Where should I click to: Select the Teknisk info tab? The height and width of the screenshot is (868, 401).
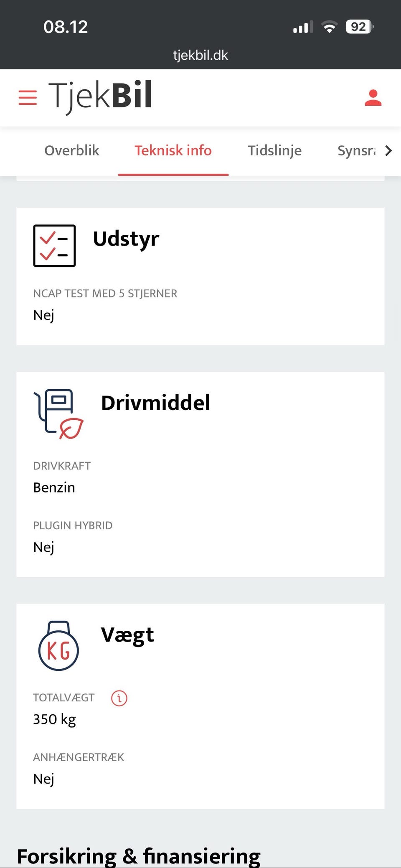(173, 150)
